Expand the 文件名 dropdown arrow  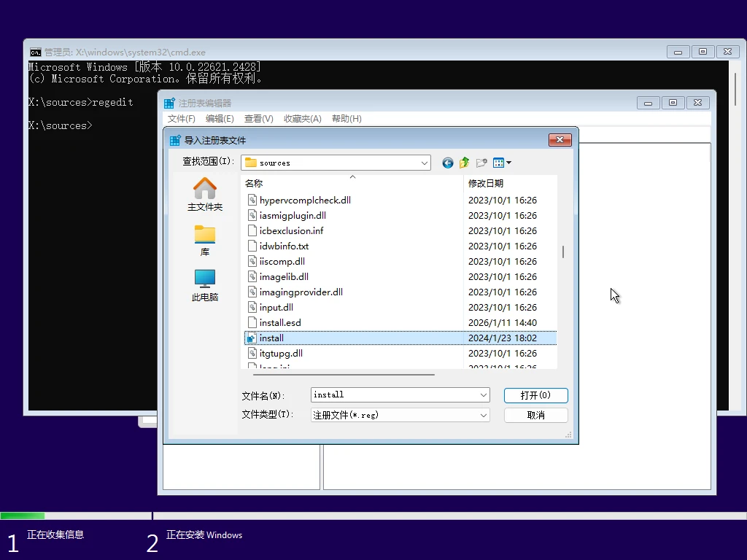[484, 394]
